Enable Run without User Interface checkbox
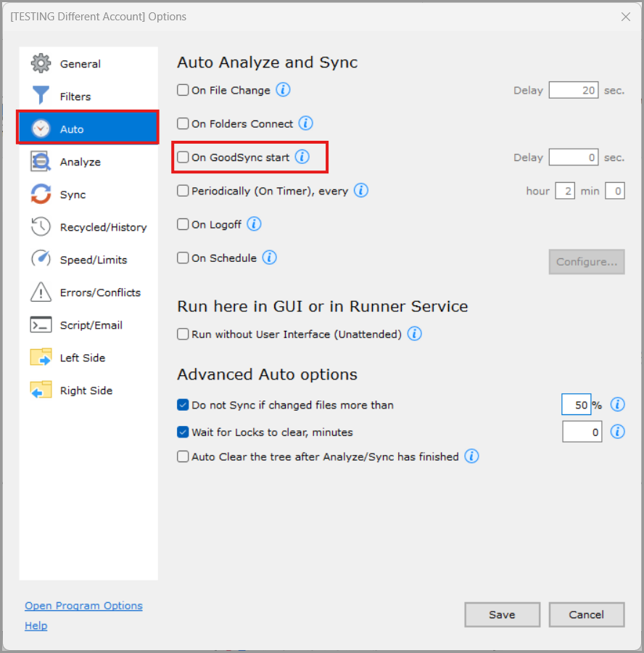Screen dimensions: 644x653 pos(183,334)
